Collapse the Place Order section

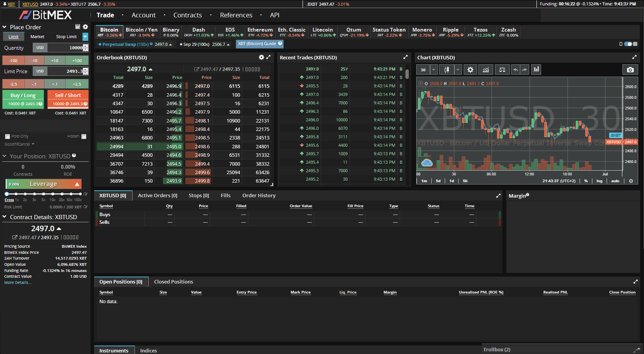coord(5,27)
